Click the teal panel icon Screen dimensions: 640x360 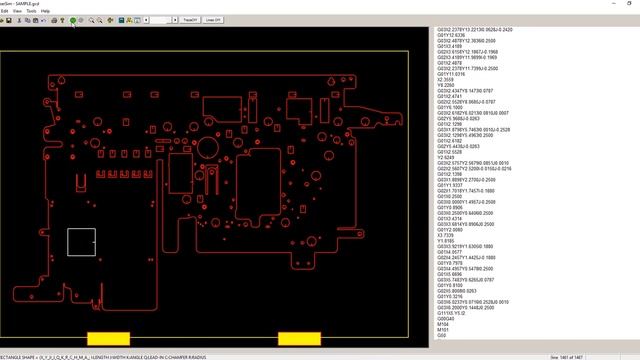tap(121, 20)
